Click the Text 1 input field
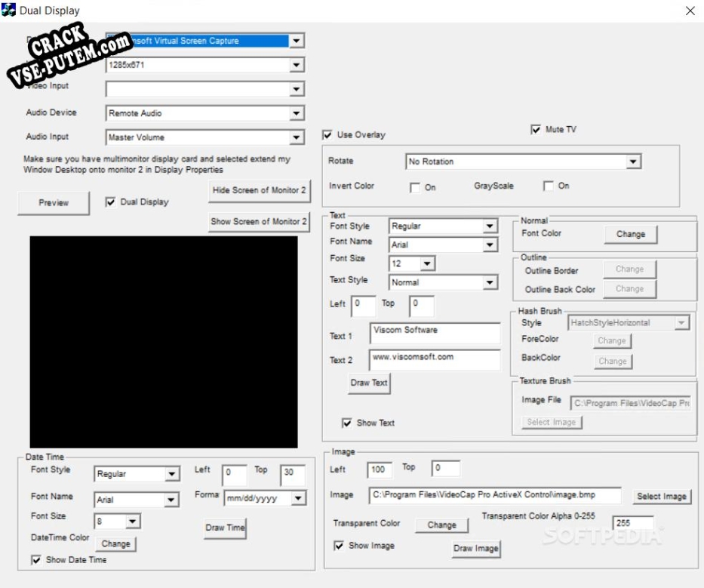704x588 pixels. [x=435, y=333]
